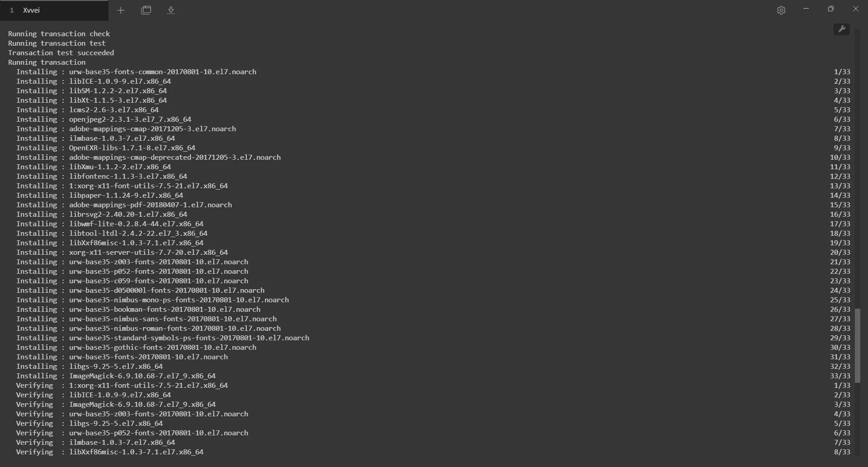The image size is (868, 467).
Task: Close the terminal window
Action: pos(856,9)
